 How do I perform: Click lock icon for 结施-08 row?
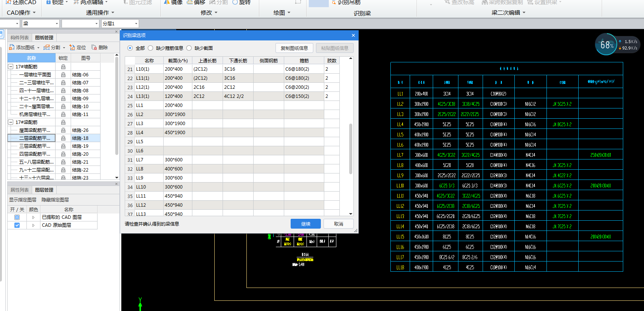tap(63, 90)
